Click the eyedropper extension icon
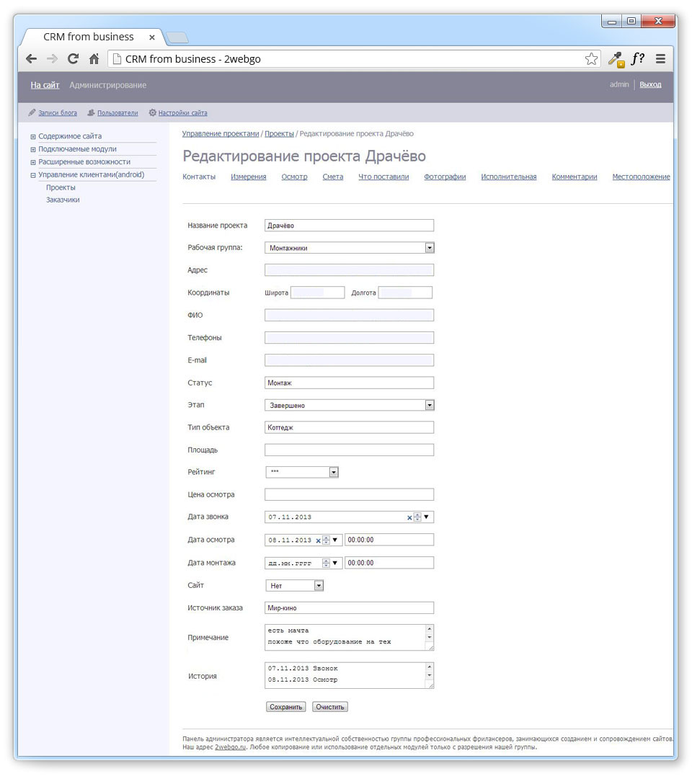This screenshot has width=692, height=784. pyautogui.click(x=616, y=60)
